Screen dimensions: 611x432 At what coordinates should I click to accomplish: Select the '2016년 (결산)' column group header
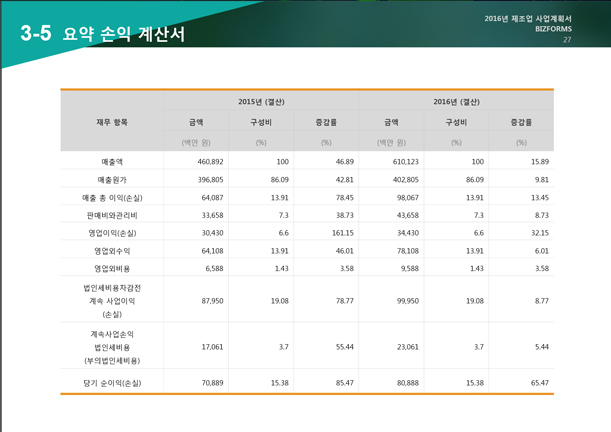(456, 102)
